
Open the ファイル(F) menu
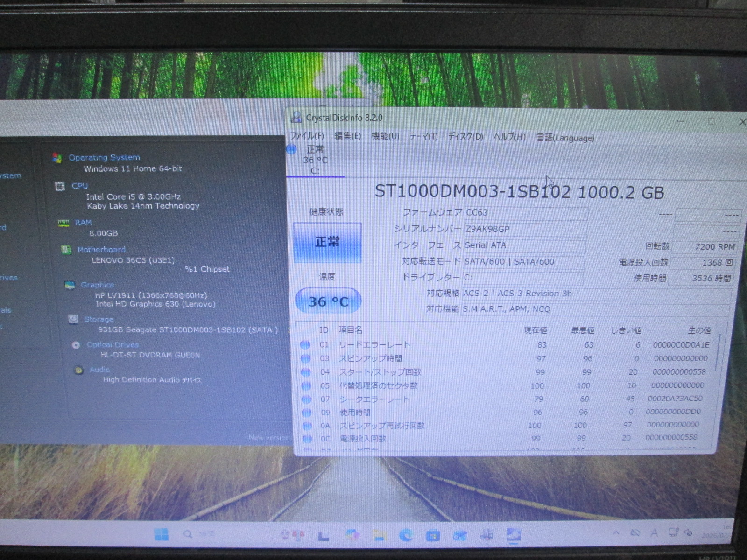(307, 136)
